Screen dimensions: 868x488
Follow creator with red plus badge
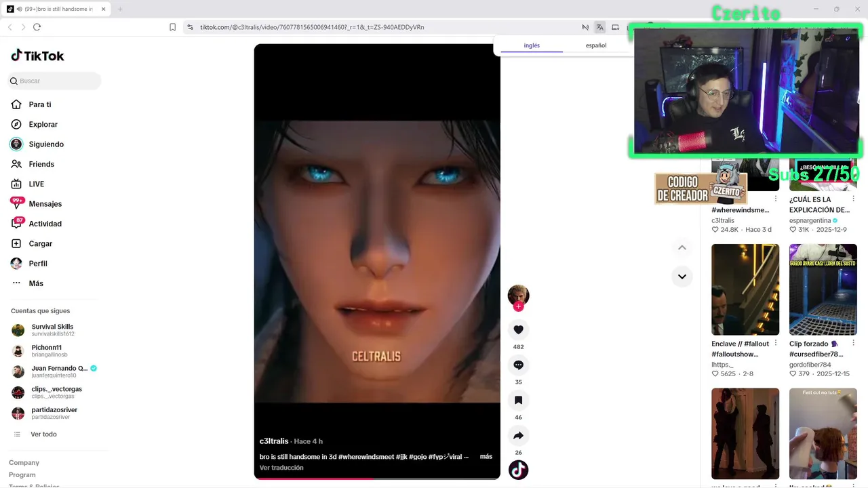pyautogui.click(x=518, y=306)
